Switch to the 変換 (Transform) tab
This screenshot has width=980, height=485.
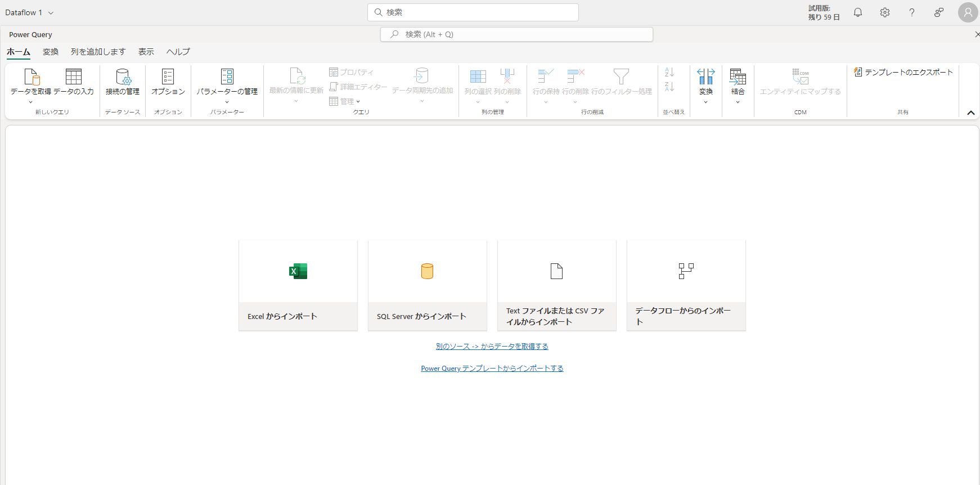(x=51, y=52)
